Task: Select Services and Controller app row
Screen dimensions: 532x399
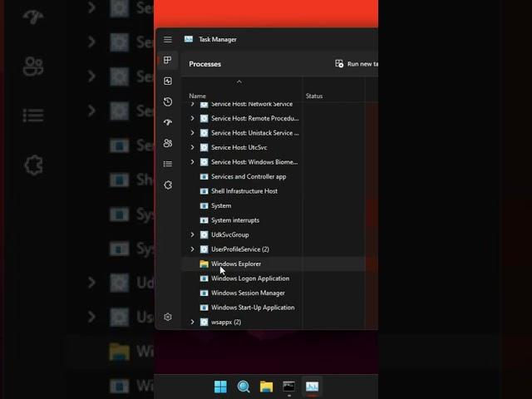Action: [x=273, y=177]
